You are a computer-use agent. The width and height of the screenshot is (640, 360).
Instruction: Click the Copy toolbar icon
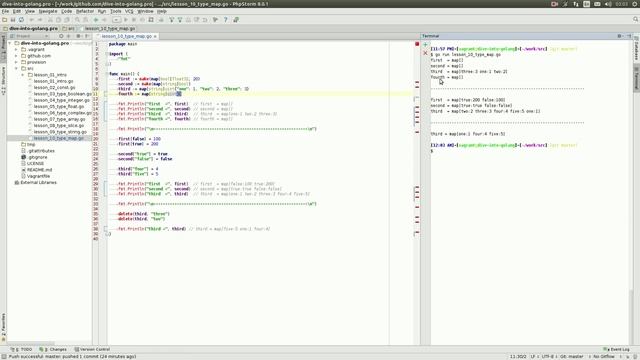point(58,20)
